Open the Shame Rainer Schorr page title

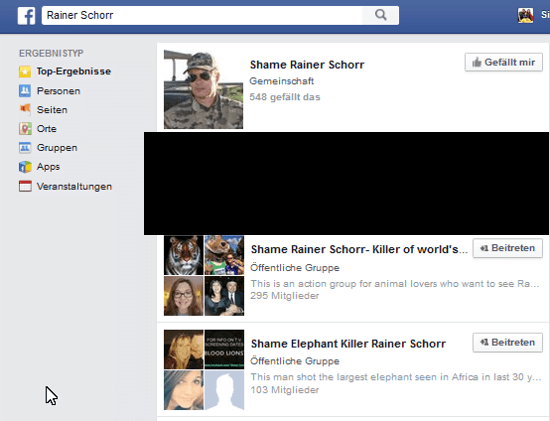[x=307, y=65]
